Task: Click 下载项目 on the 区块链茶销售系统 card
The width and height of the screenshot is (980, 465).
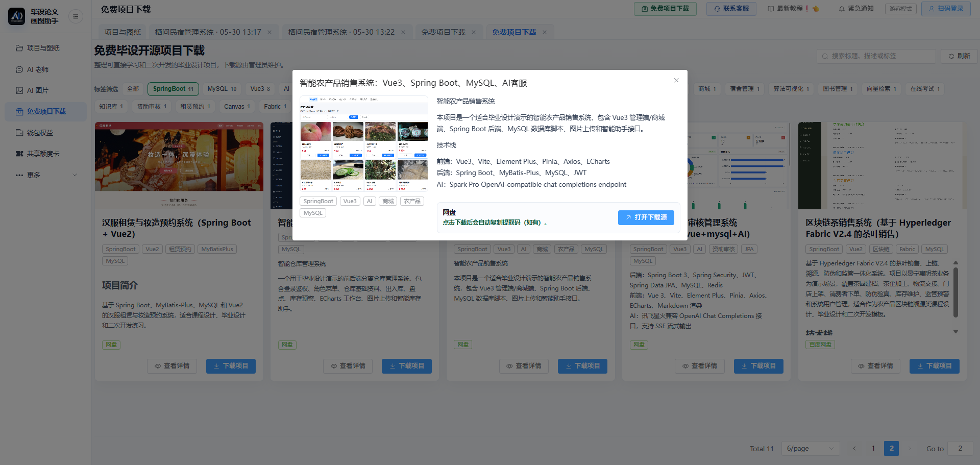Action: [x=935, y=366]
